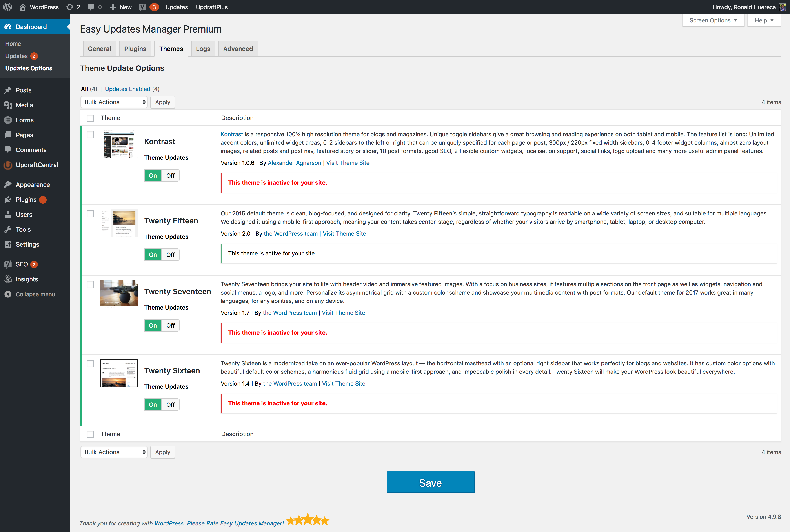Screen dimensions: 790x532
Task: Switch to the General tab
Action: tap(99, 49)
